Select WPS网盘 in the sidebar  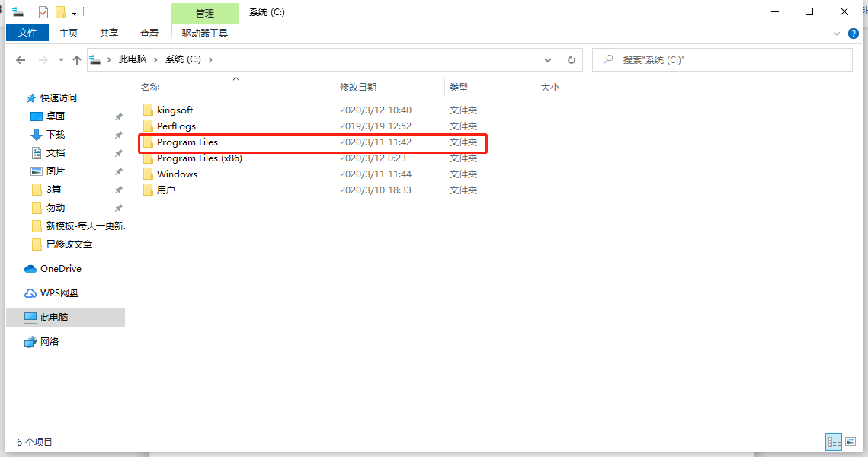[61, 292]
